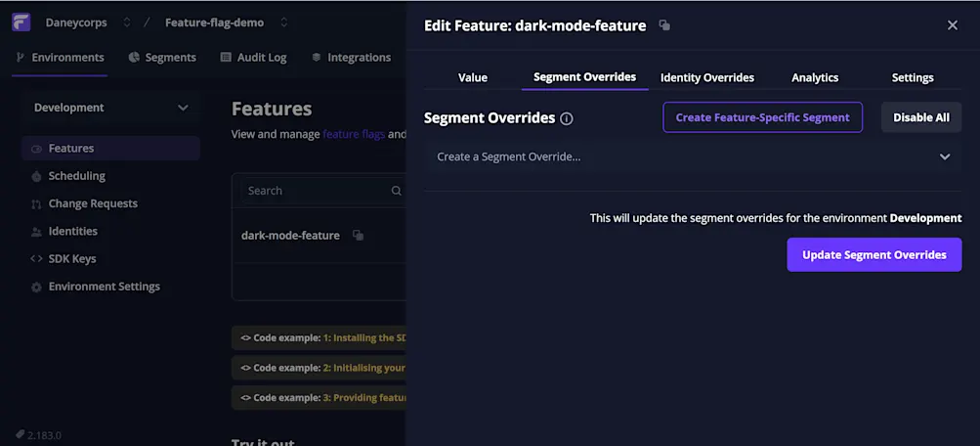Click the Environment Settings gear icon
980x446 pixels.
click(36, 288)
